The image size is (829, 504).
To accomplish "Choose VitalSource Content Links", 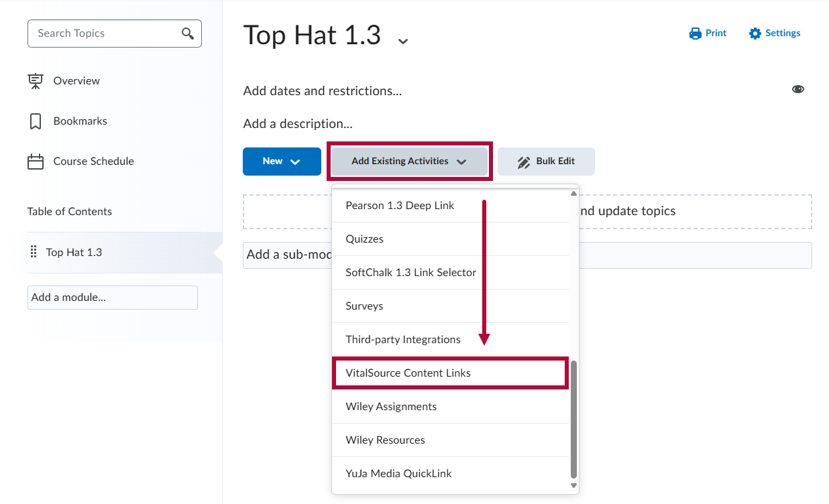I will pos(451,373).
